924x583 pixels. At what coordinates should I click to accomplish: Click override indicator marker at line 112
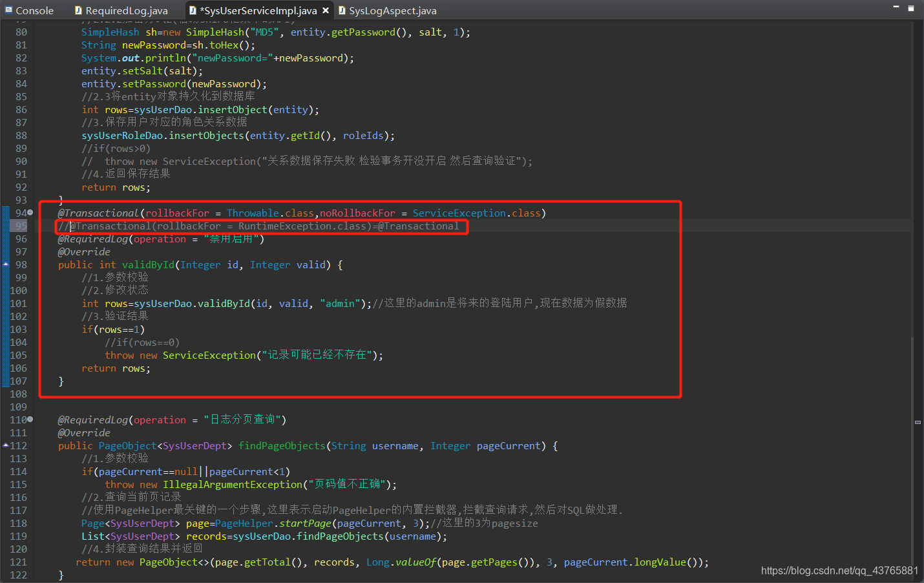5,445
